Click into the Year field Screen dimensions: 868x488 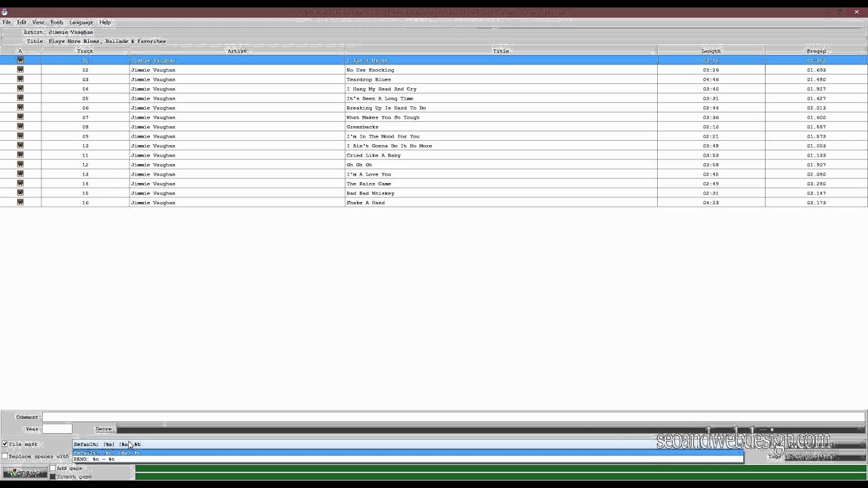pyautogui.click(x=57, y=429)
